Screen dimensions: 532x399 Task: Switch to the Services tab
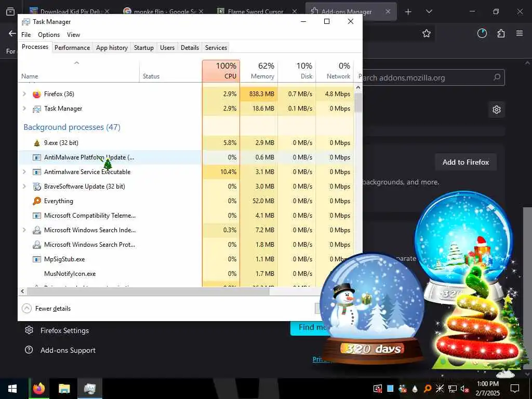(216, 47)
